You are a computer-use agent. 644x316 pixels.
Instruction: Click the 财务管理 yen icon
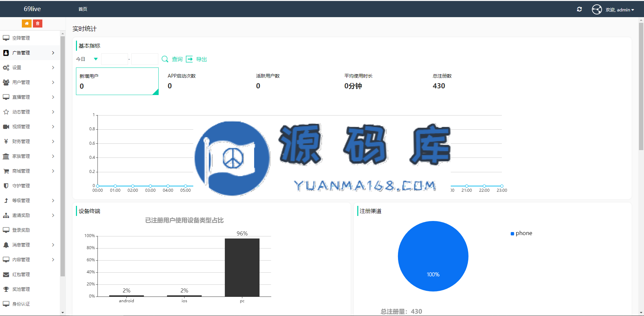click(6, 141)
